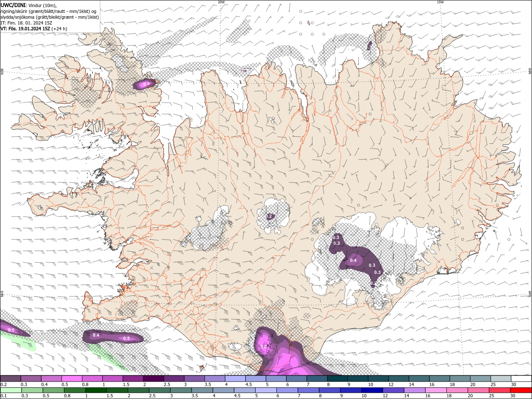
Task: Click the 'slydda/snjókoma' legend description line
Action: 49,17
